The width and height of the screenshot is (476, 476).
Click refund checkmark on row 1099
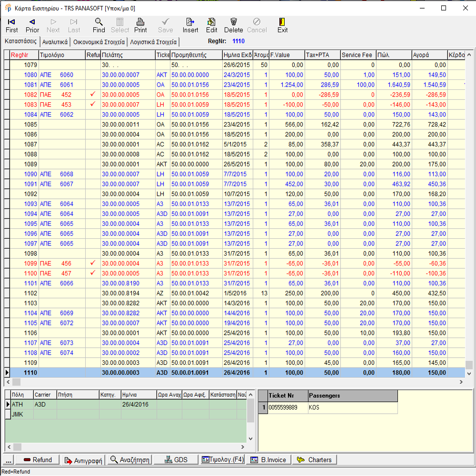coord(93,263)
